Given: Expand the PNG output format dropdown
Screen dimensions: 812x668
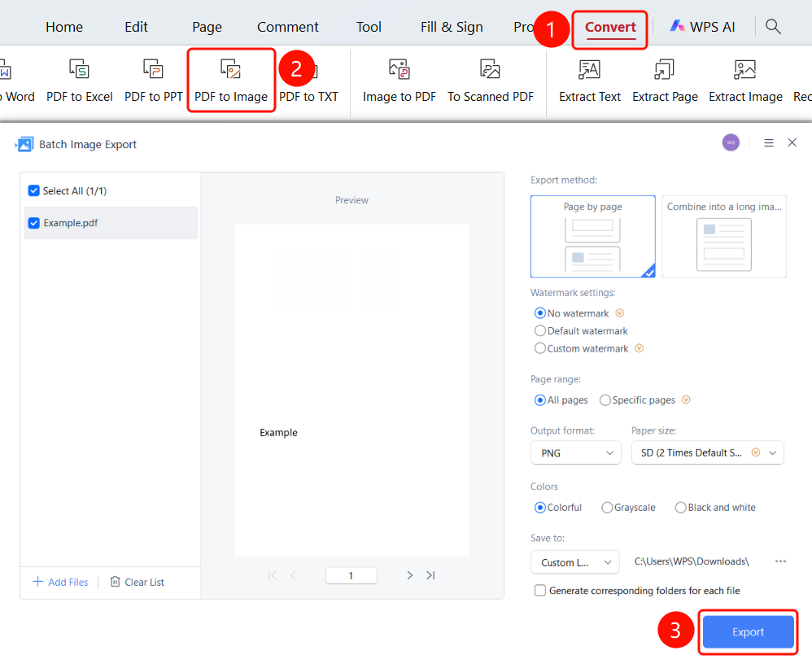Looking at the screenshot, I should [576, 453].
